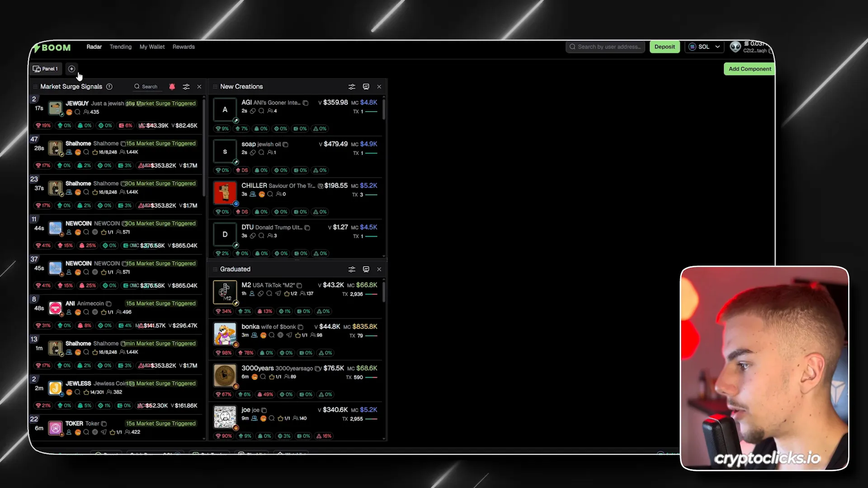Viewport: 868px width, 488px height.
Task: Click the search icon in the 3000years row
Action: coord(263,377)
